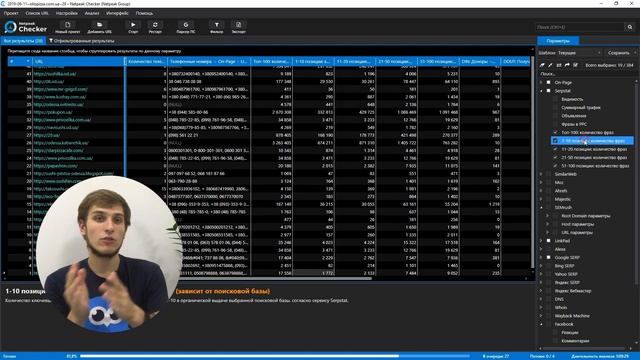Switch to Отфильтрованные результаты tab
640x360 pixels.
(82, 41)
